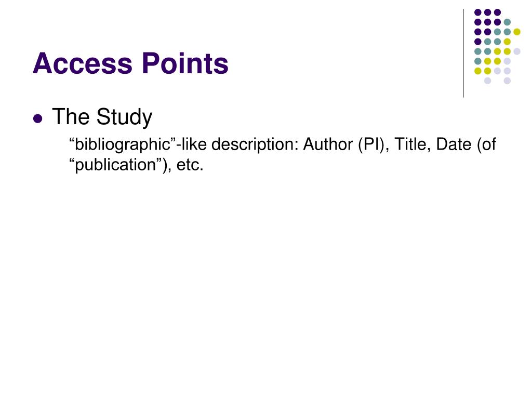Click the first purple dot in the dot grid
Image resolution: width=532 pixels, height=399 pixels.
(478, 12)
